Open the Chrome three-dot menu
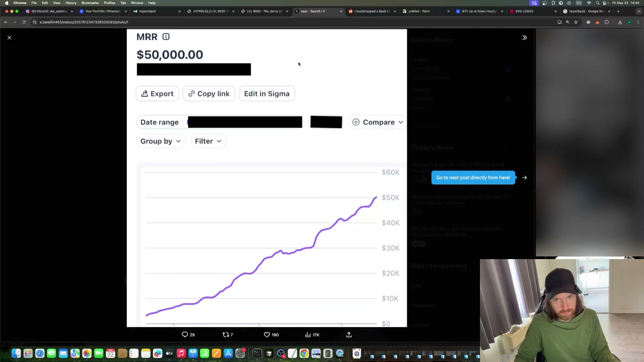 [638, 22]
